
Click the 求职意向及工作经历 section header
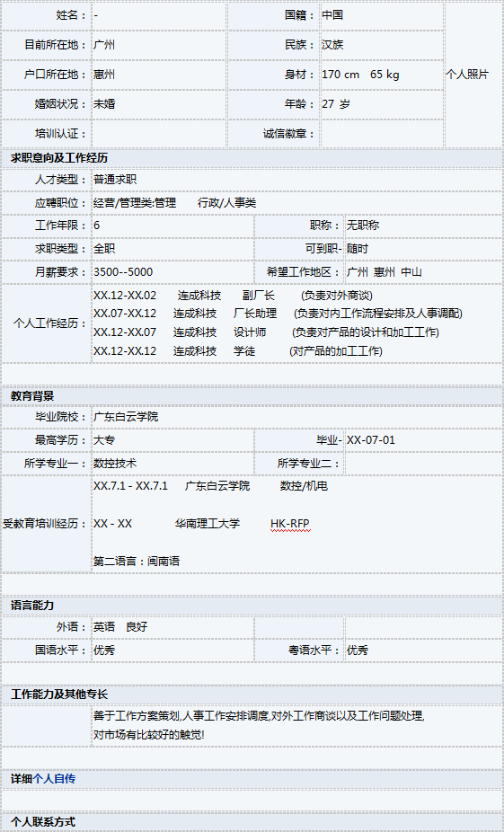click(x=252, y=158)
